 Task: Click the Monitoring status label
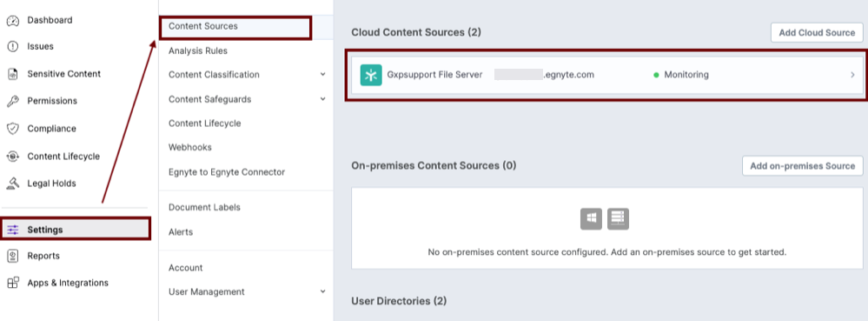686,75
